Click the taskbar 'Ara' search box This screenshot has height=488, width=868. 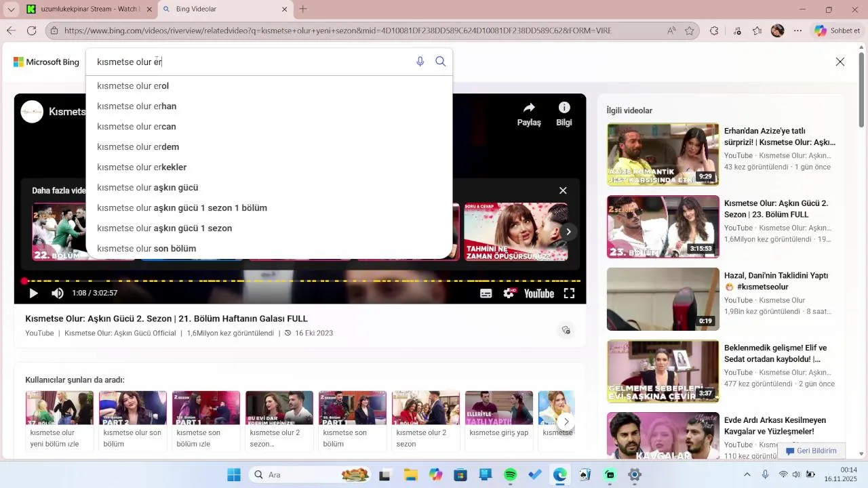click(x=310, y=475)
